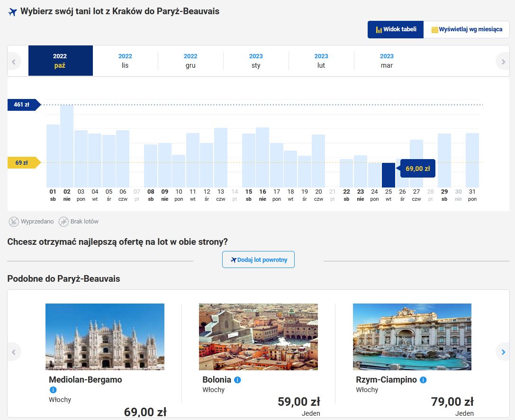515x420 pixels.
Task: Select the 2023 sty month tab
Action: click(x=256, y=61)
